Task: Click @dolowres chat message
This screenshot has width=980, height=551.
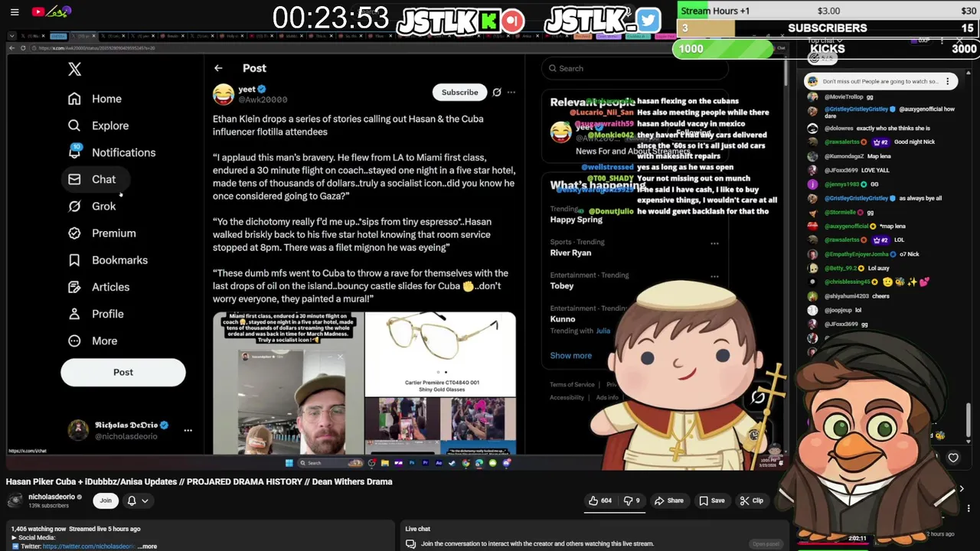Action: coord(869,128)
